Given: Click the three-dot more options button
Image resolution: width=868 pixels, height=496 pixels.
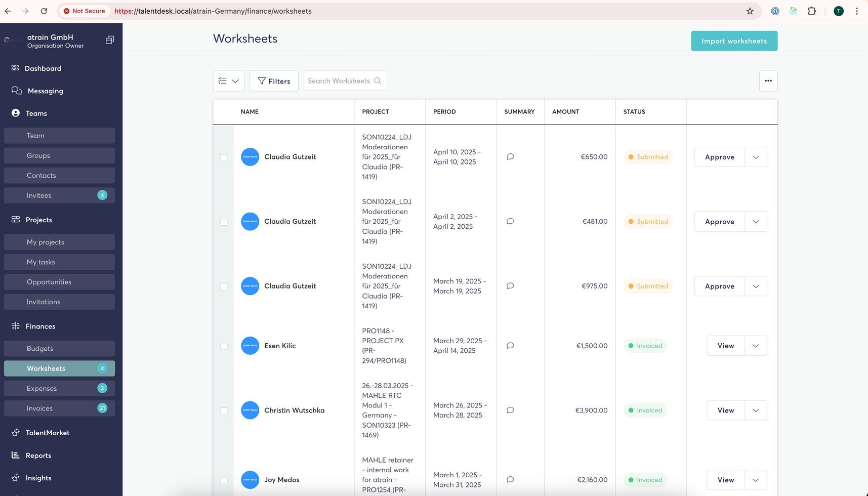Looking at the screenshot, I should (x=768, y=81).
